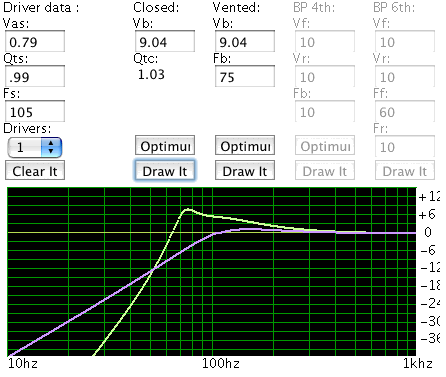Image resolution: width=446 pixels, height=377 pixels.
Task: Click the Vented box Draw It button
Action: click(x=245, y=171)
